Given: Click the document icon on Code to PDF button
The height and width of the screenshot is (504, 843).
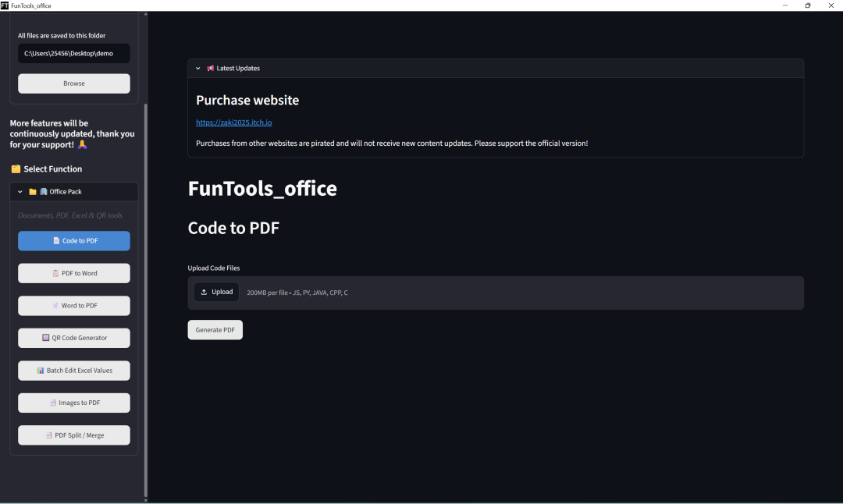Looking at the screenshot, I should point(56,241).
